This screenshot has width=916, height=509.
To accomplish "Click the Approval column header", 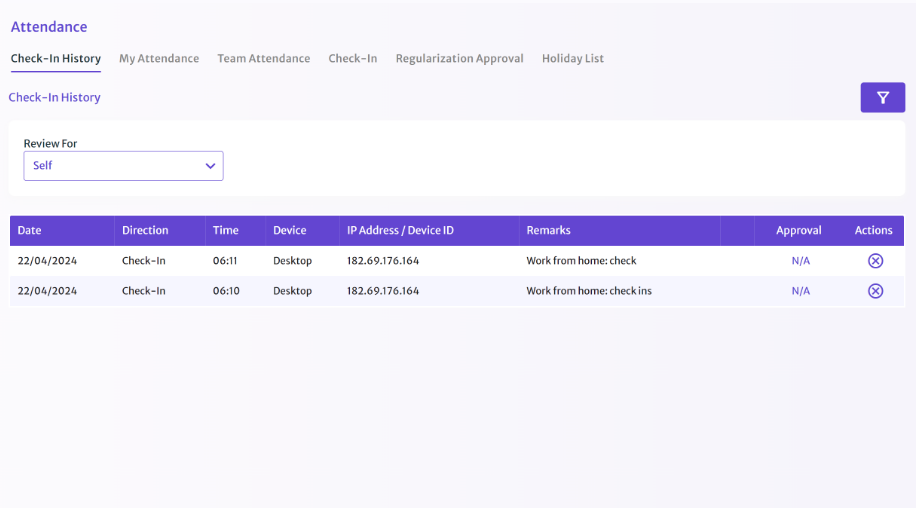I will coord(799,230).
